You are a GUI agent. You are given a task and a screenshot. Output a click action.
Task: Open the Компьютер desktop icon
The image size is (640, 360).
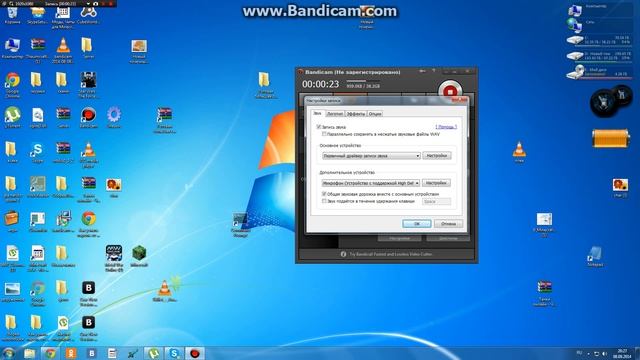click(x=12, y=48)
